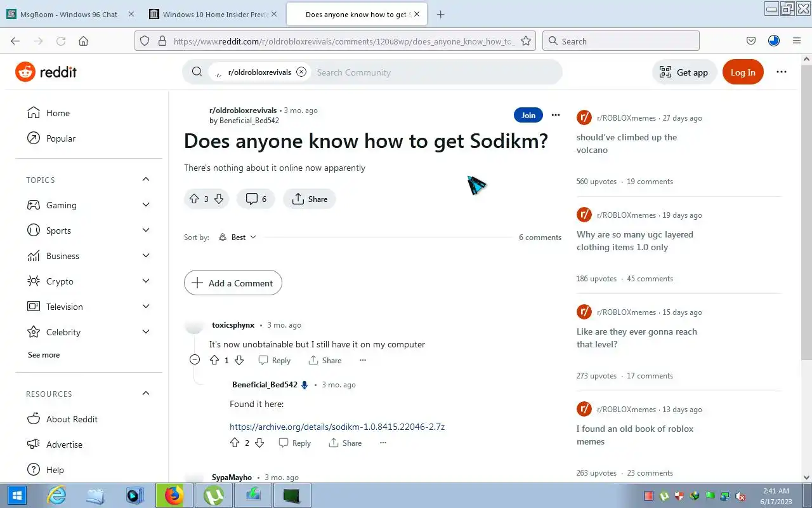812x508 pixels.
Task: Upvote the main post
Action: [193, 199]
